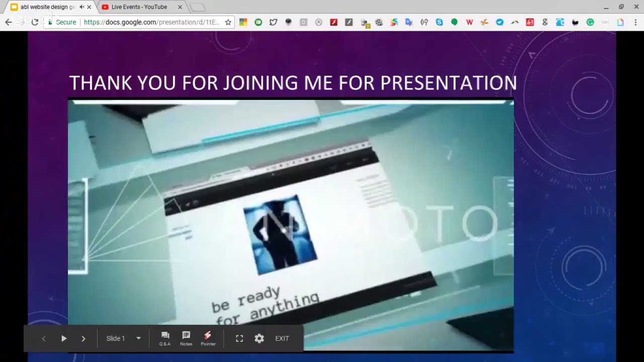
Task: Play the slideshow with play button
Action: click(64, 338)
